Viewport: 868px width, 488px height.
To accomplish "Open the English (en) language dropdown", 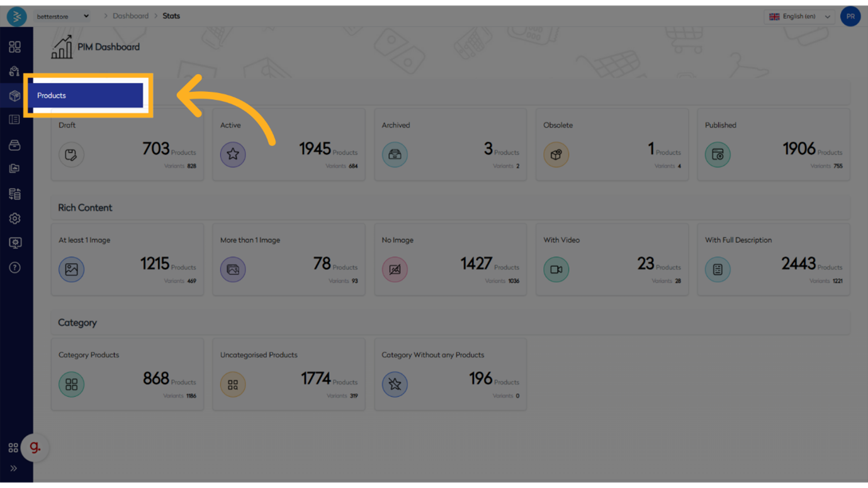I will coord(799,16).
